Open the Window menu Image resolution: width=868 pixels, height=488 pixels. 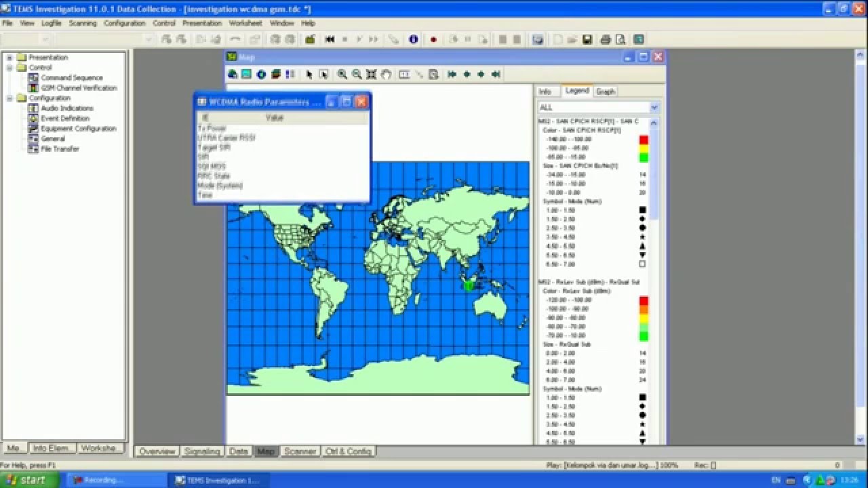(x=282, y=23)
